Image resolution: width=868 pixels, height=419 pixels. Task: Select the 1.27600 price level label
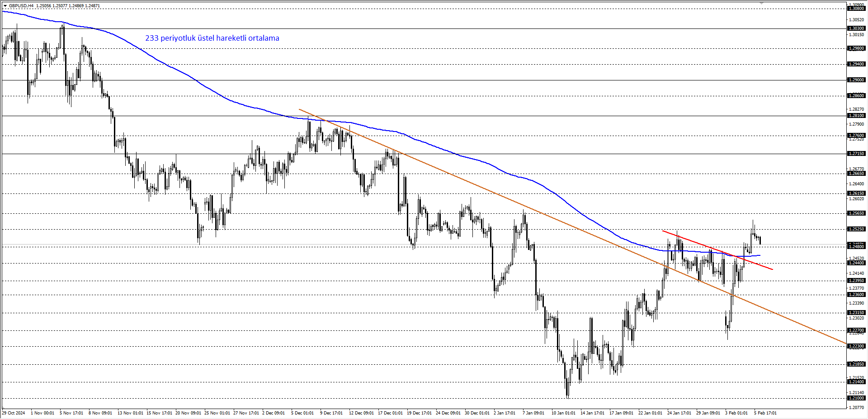(856, 136)
